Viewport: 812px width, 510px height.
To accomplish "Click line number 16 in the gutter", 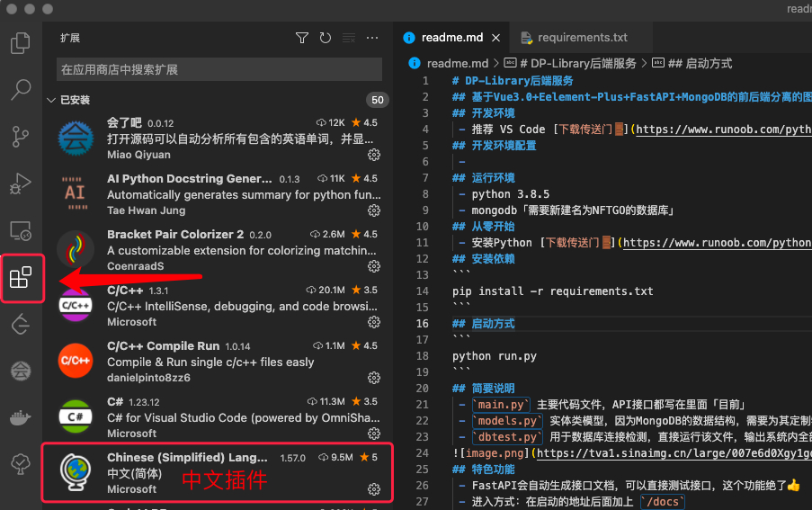I will pyautogui.click(x=422, y=324).
